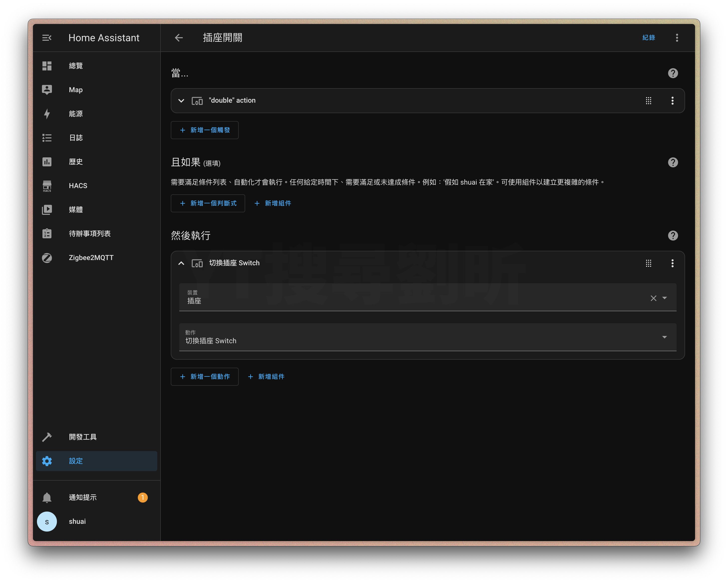Click the shuai user avatar
728x583 pixels.
[x=47, y=522]
